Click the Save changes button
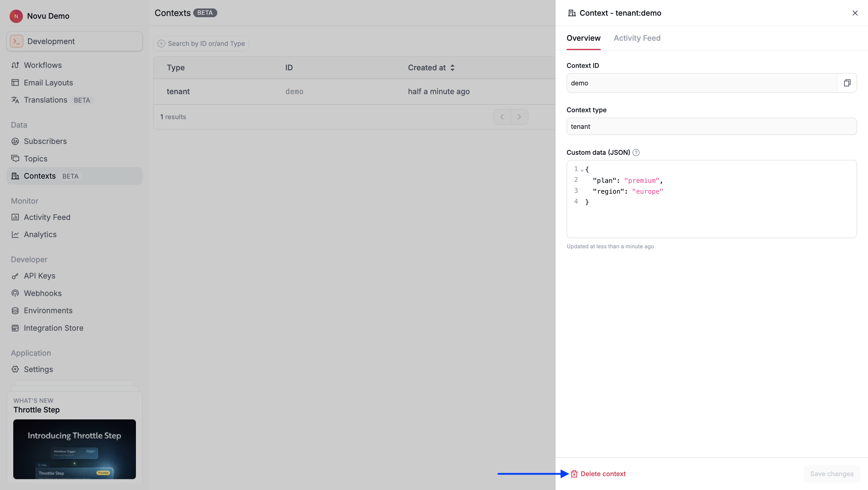Viewport: 868px width, 490px height. 832,474
